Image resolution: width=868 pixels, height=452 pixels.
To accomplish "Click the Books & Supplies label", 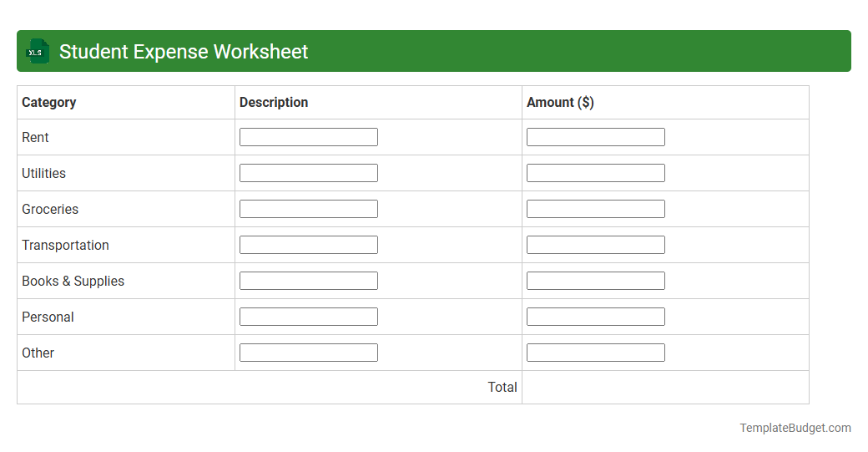I will point(73,282).
